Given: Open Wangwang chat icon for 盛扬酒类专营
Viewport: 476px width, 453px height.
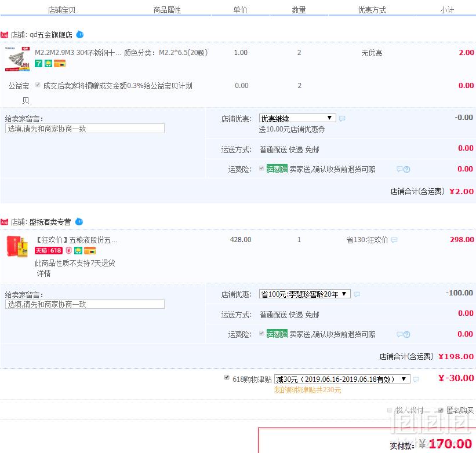Looking at the screenshot, I should point(79,222).
